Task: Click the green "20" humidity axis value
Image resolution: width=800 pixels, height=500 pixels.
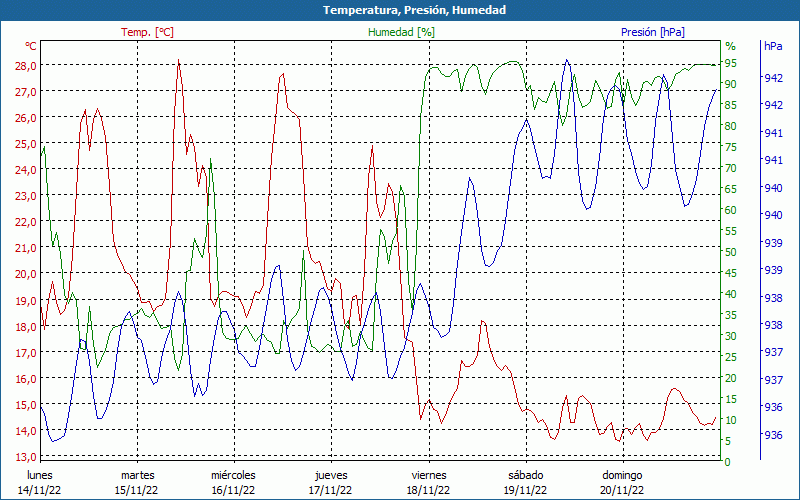Action: click(731, 378)
